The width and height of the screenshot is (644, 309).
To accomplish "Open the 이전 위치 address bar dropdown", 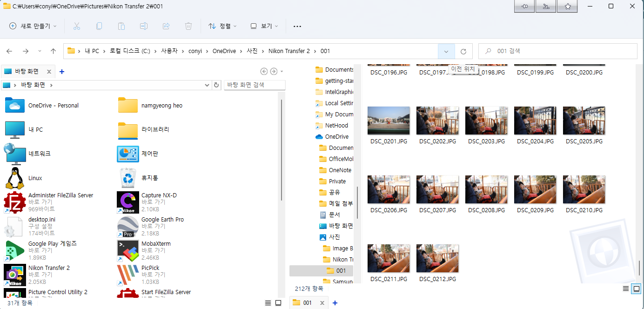I will click(446, 51).
